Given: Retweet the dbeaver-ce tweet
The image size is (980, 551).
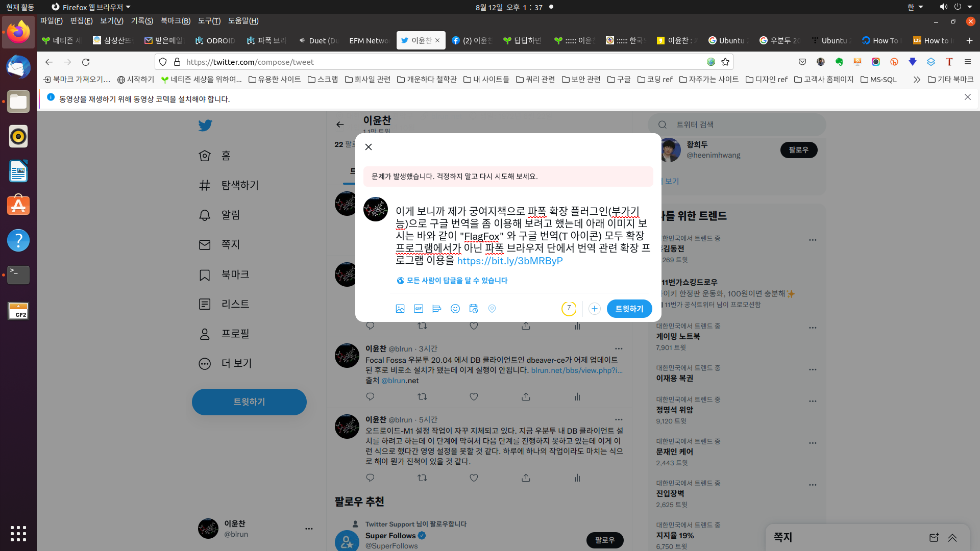Looking at the screenshot, I should [422, 396].
